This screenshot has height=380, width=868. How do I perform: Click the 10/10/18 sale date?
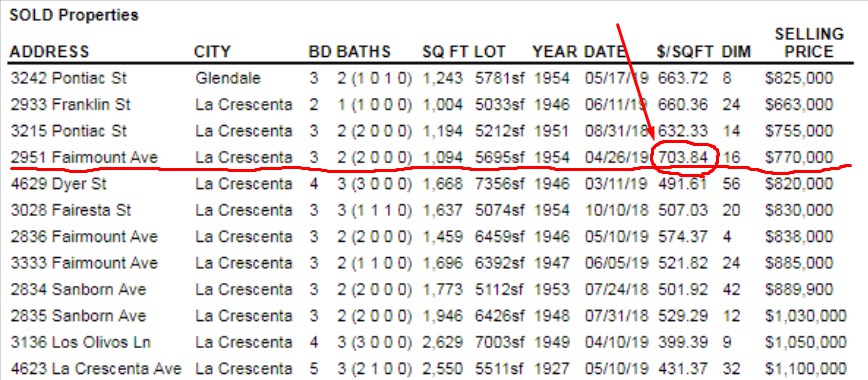pyautogui.click(x=617, y=210)
